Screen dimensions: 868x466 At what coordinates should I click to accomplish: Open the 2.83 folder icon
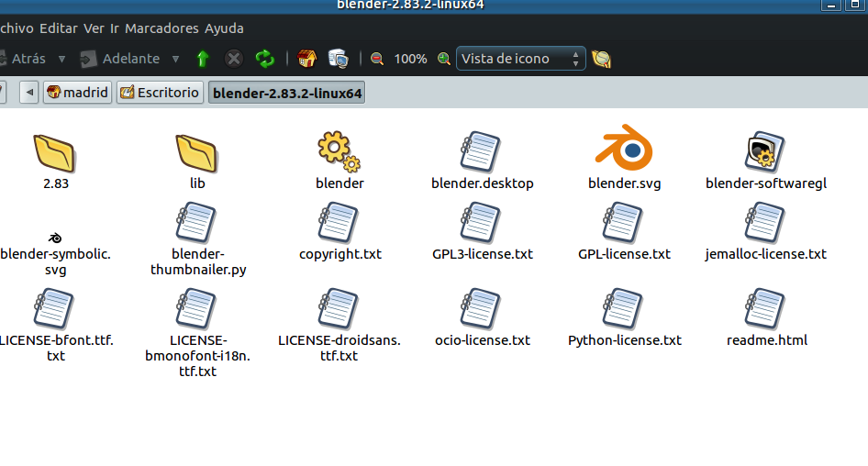pyautogui.click(x=54, y=153)
